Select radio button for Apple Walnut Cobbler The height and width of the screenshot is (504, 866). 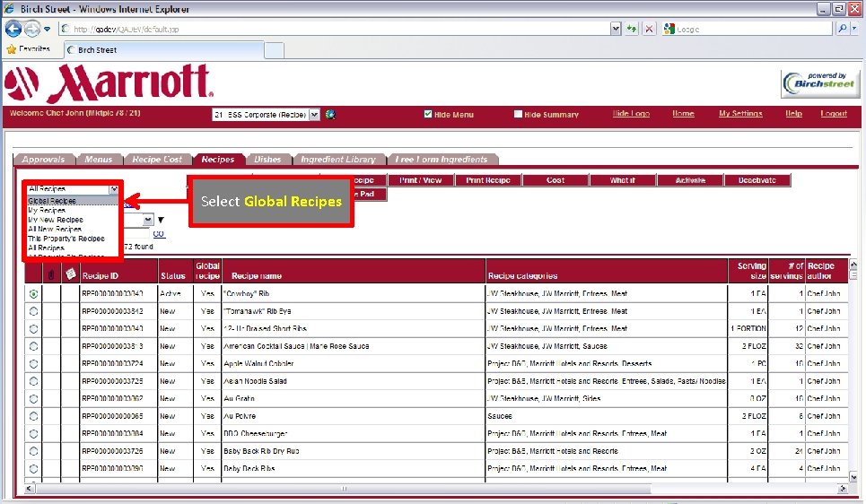coord(34,364)
